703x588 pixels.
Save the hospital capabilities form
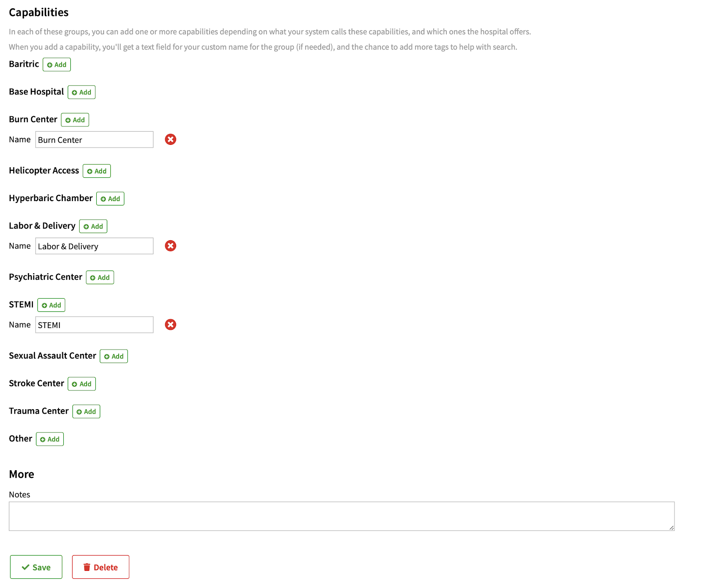tap(36, 567)
